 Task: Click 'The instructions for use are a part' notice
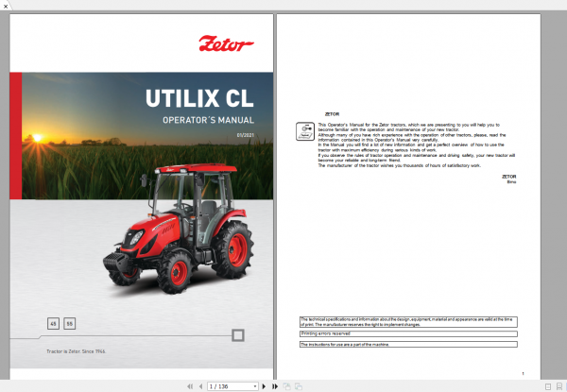point(408,345)
